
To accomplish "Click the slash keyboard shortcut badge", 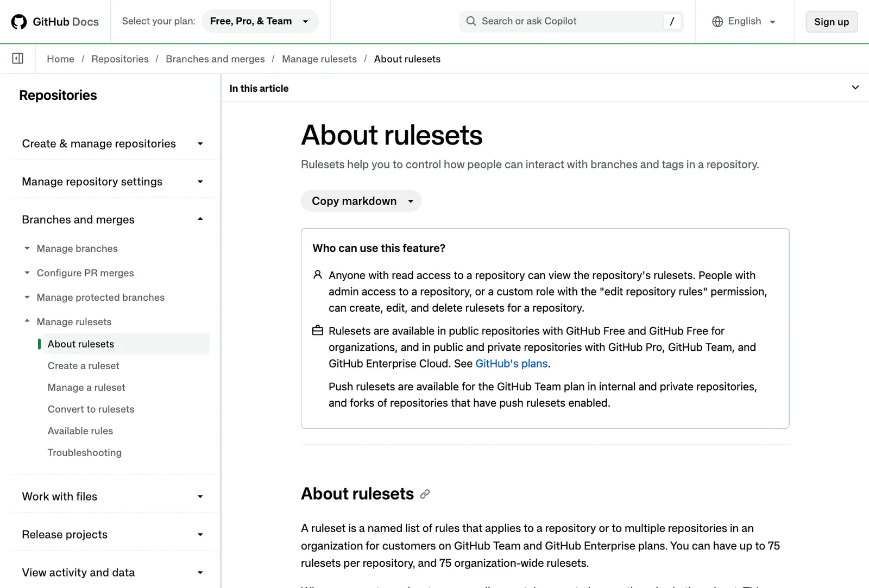I will (x=672, y=22).
